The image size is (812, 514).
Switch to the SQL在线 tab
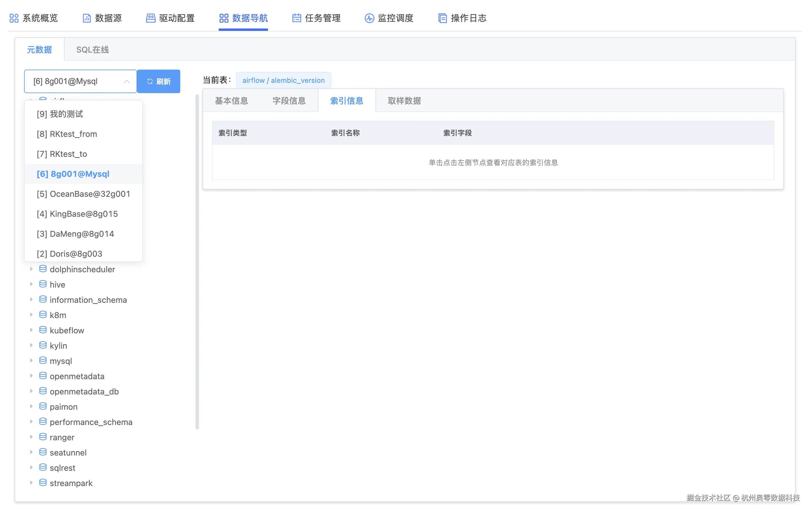point(92,50)
